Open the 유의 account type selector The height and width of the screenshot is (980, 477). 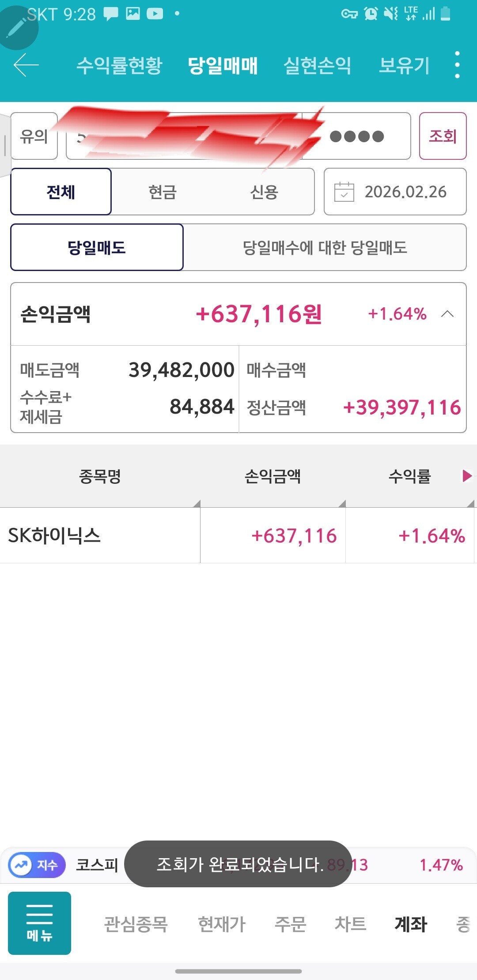(34, 136)
